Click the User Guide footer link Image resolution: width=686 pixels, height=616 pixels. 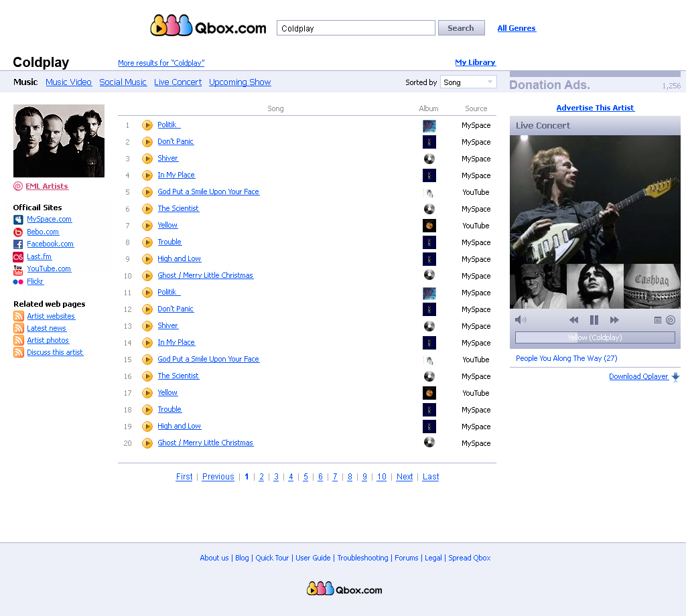pyautogui.click(x=313, y=558)
